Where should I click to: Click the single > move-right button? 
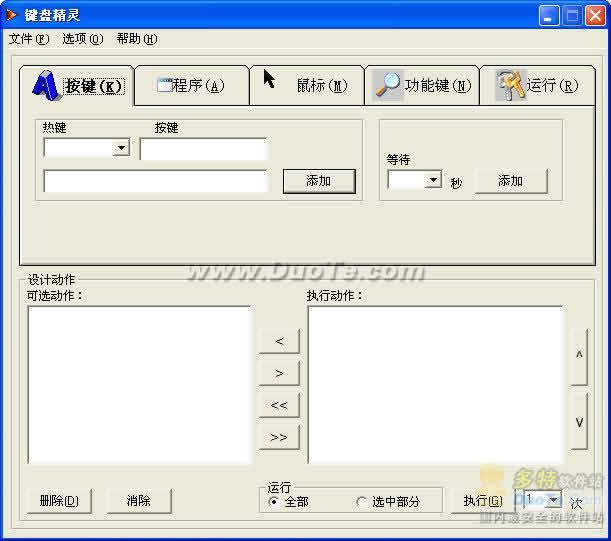[279, 373]
